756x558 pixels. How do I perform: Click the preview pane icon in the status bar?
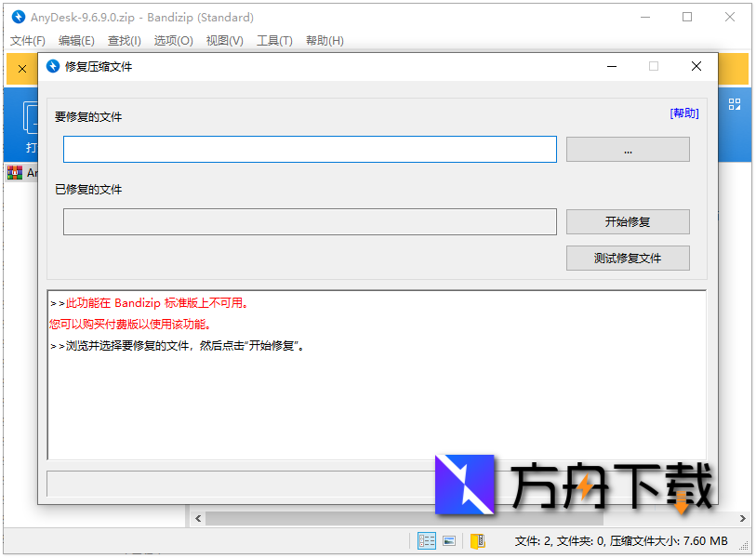click(x=449, y=540)
